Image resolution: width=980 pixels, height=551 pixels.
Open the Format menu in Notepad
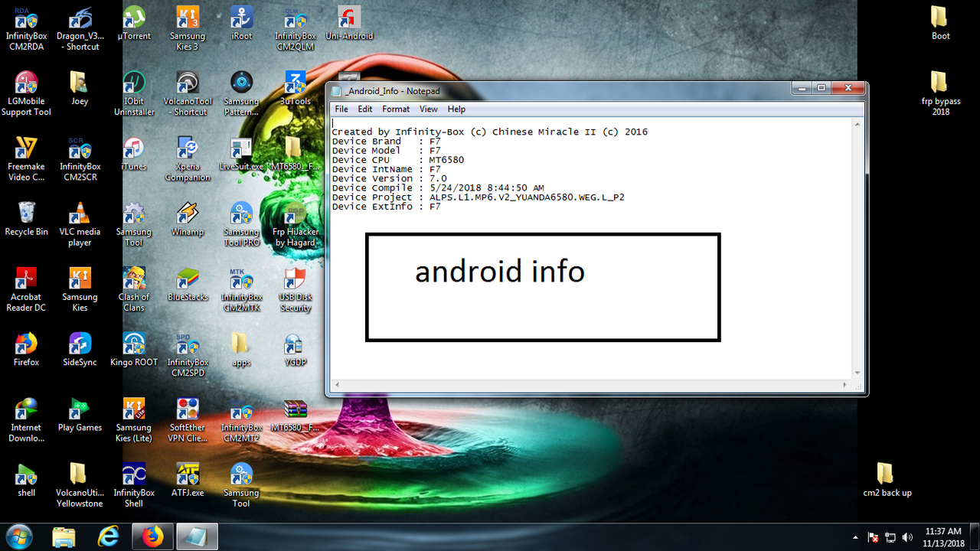click(x=396, y=109)
